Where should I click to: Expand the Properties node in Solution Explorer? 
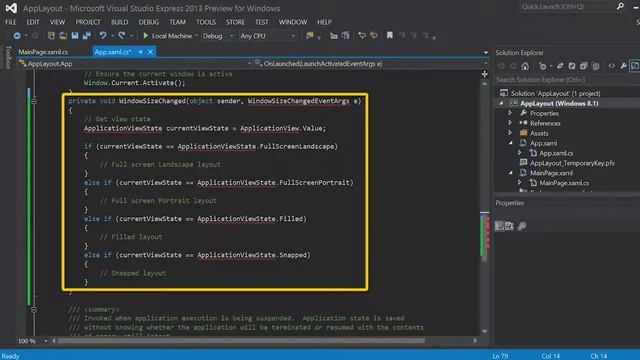pyautogui.click(x=510, y=113)
